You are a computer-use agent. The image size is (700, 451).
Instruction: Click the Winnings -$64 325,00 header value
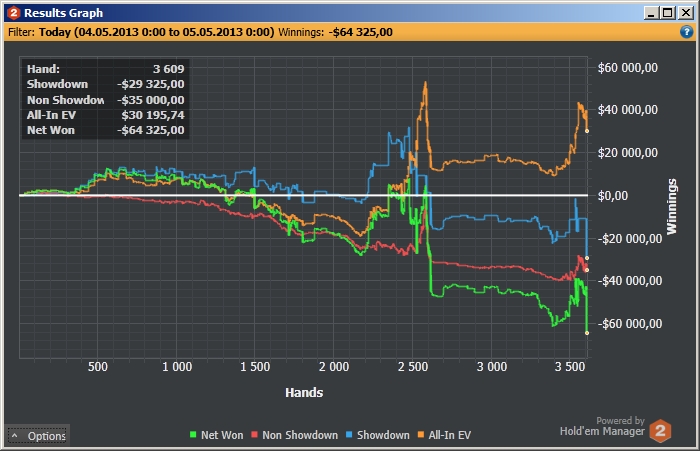[361, 32]
